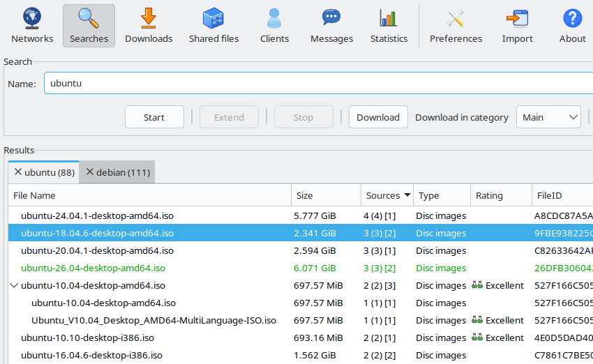Open Preferences settings
593x364 pixels.
456,26
